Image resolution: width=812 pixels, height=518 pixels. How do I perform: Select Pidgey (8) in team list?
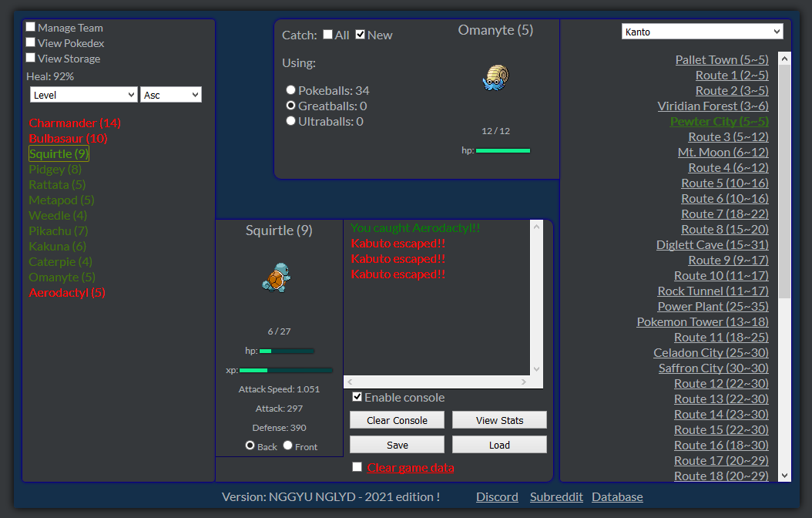pyautogui.click(x=55, y=170)
